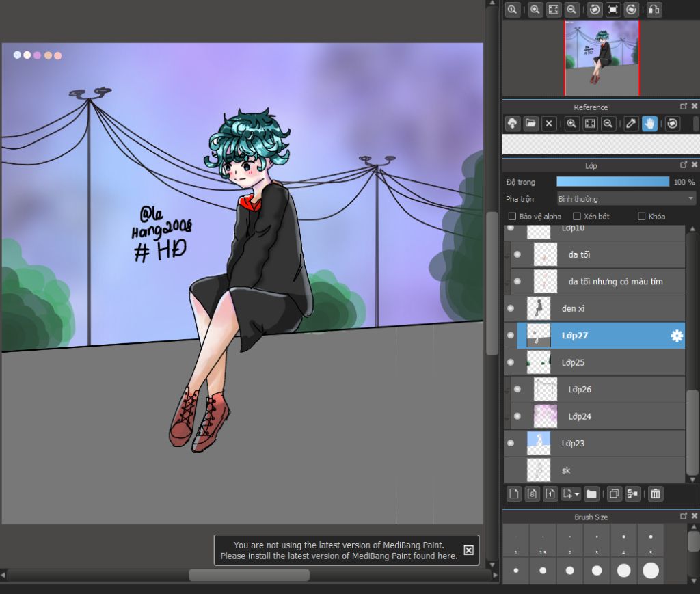Screen dimensions: 700x594
Task: Zoom out using the Navigator toolbar
Action: pyautogui.click(x=571, y=10)
